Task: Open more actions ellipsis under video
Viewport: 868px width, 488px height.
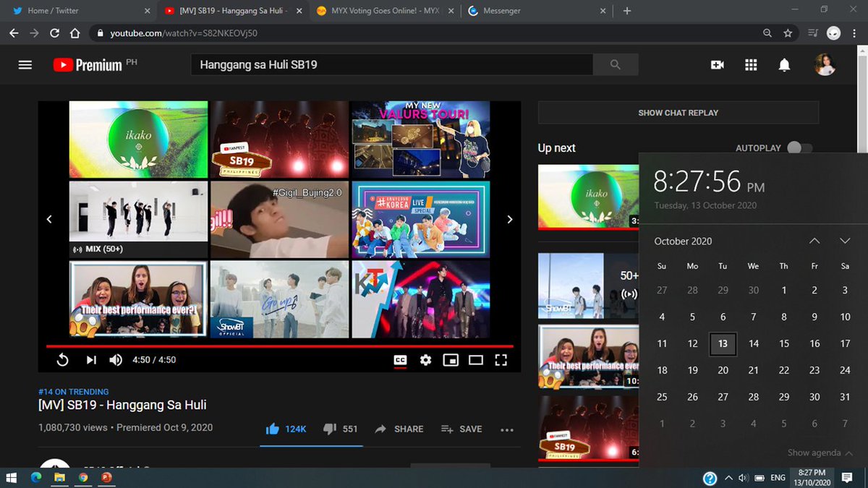Action: click(507, 429)
